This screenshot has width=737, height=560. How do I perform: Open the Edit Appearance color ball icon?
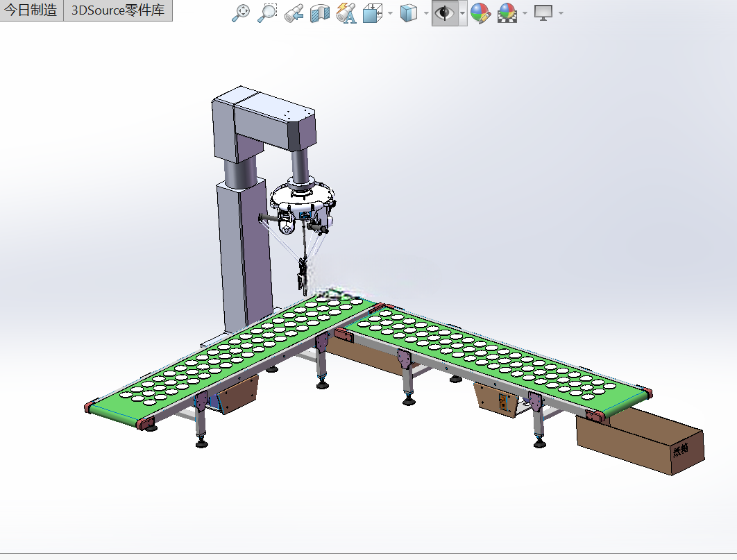[480, 13]
